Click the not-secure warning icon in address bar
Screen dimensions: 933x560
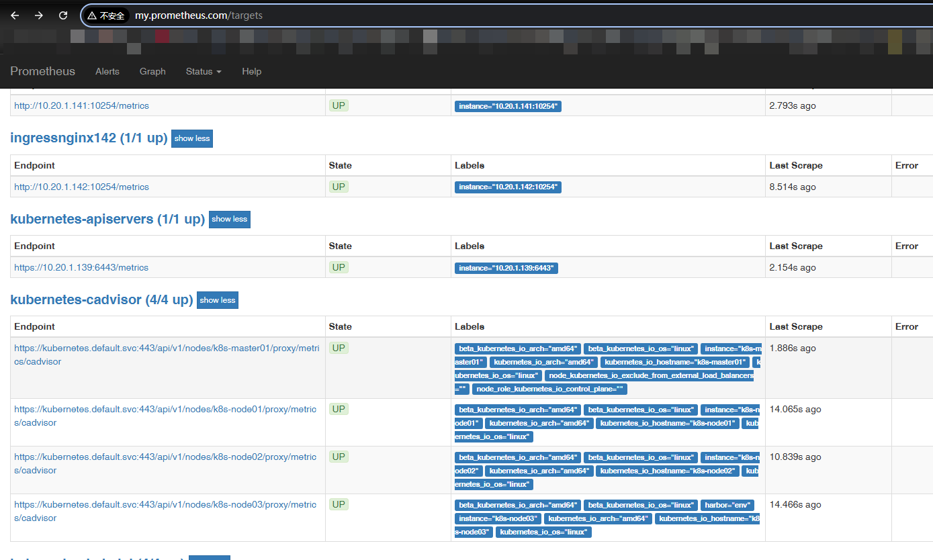[x=106, y=15]
